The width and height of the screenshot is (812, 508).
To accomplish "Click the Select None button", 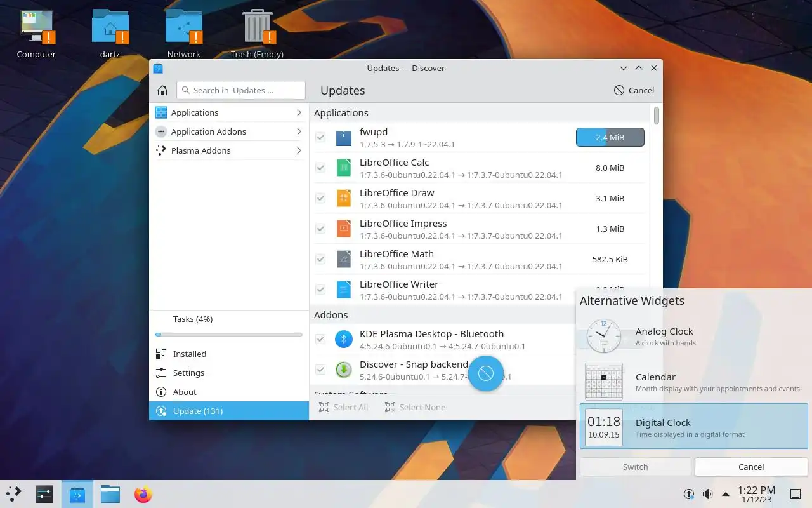I will point(415,407).
